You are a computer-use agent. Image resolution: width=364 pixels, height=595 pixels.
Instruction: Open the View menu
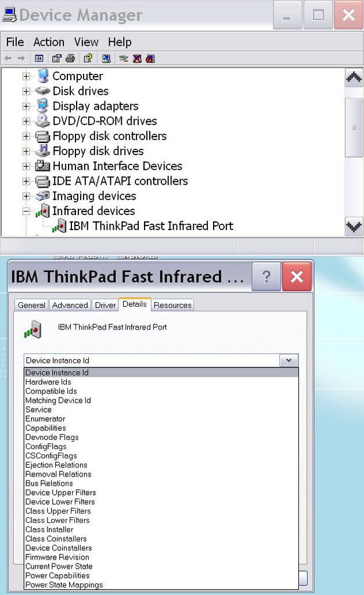[86, 42]
